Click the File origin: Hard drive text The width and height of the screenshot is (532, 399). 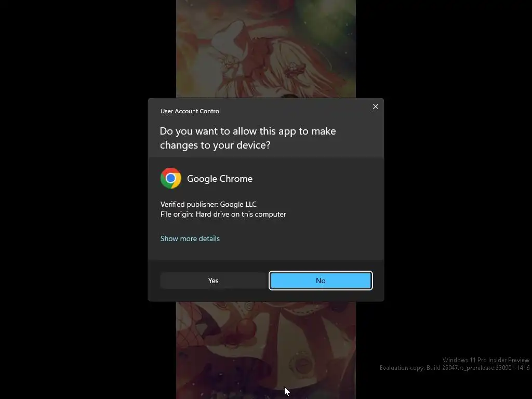(223, 214)
